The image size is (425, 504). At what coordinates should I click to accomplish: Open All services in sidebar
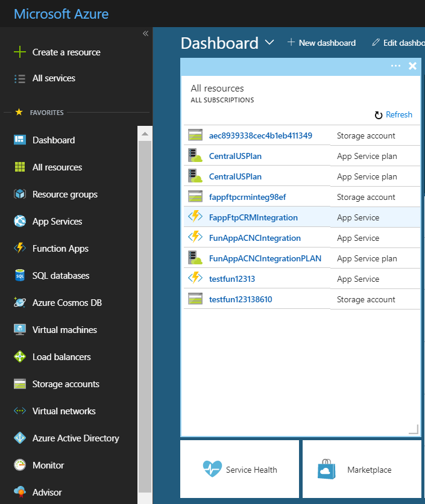click(54, 78)
